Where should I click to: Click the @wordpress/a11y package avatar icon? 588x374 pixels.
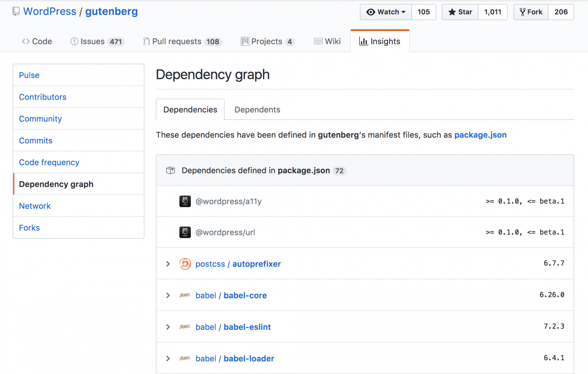coord(185,201)
